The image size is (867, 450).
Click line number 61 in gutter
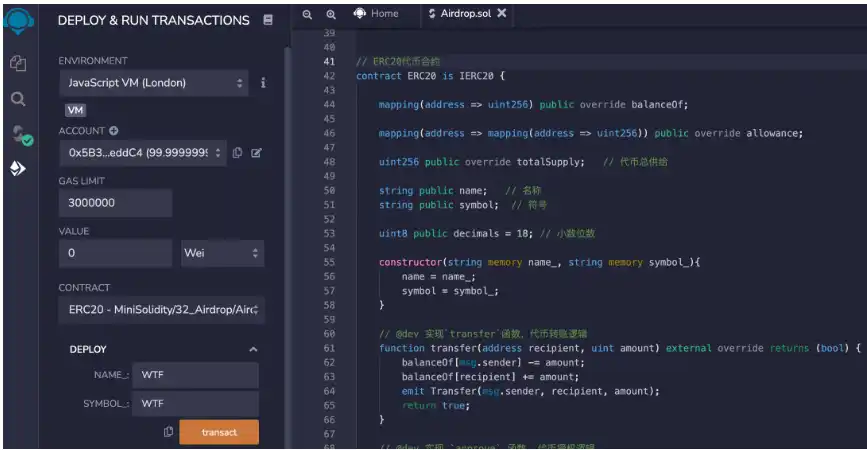pyautogui.click(x=330, y=348)
